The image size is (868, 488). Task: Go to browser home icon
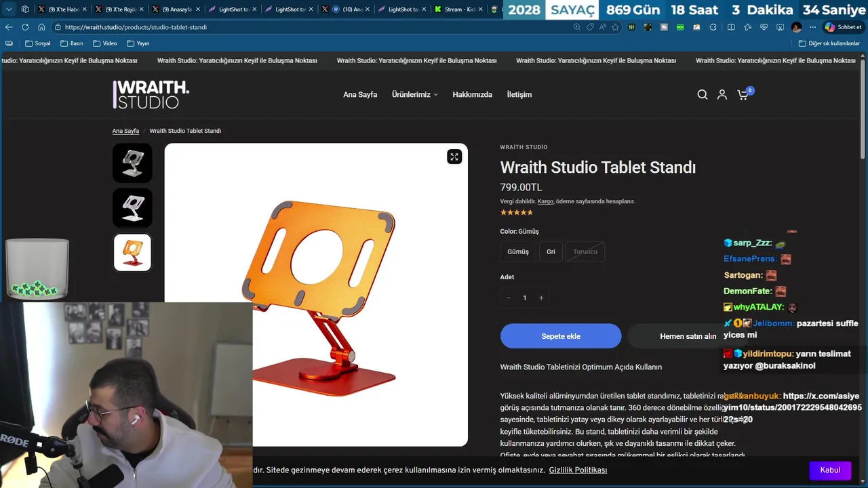[41, 27]
